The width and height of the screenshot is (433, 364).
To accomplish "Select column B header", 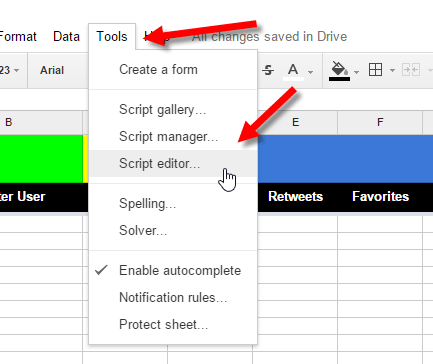I will [41, 122].
